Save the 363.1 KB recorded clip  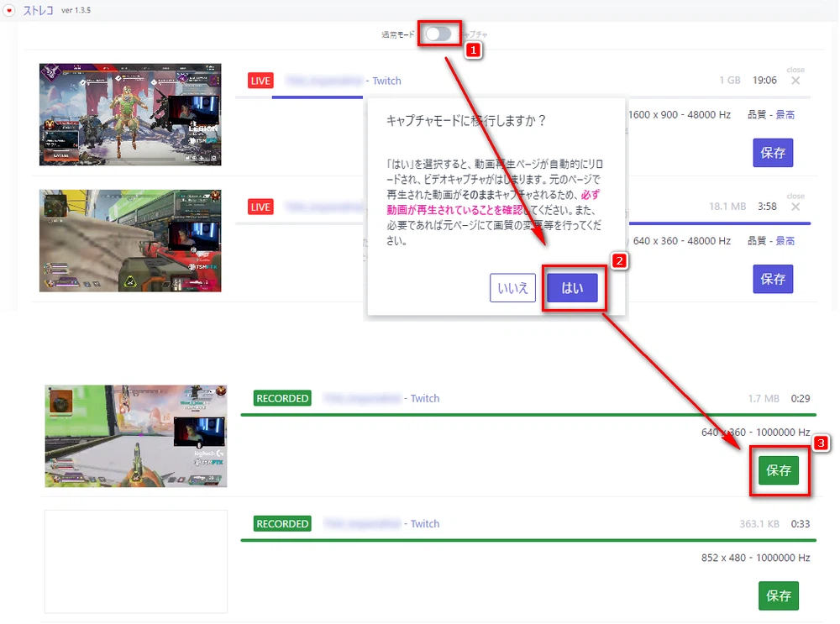coord(779,595)
